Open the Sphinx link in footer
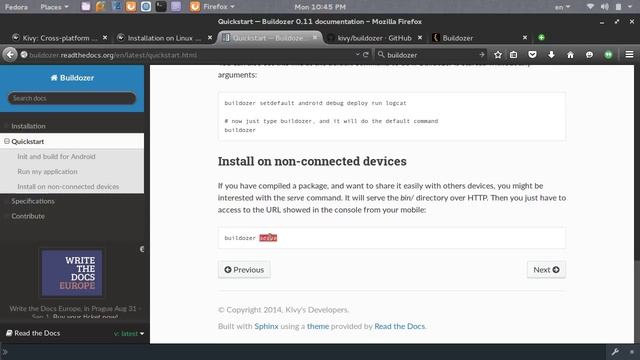This screenshot has height=360, width=640. click(266, 326)
